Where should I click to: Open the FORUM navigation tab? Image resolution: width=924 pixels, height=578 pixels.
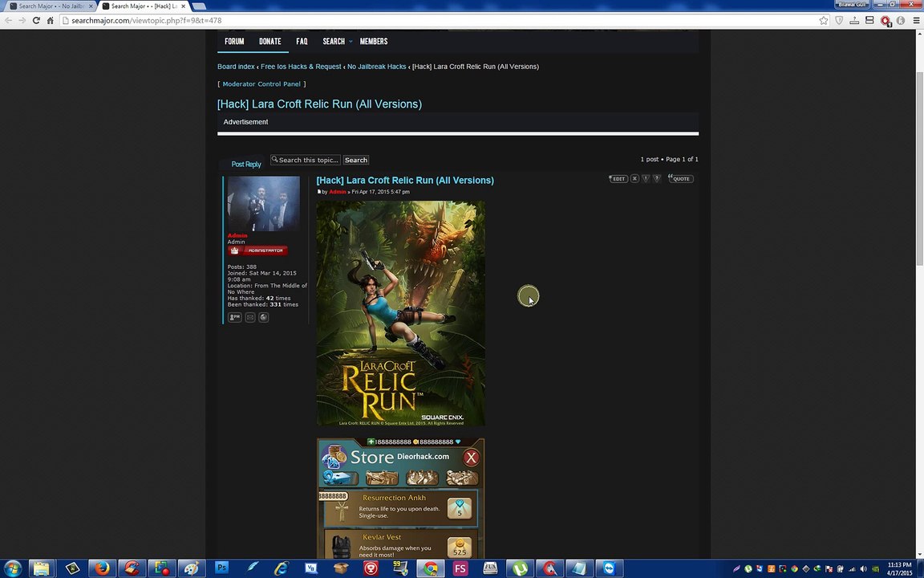234,41
